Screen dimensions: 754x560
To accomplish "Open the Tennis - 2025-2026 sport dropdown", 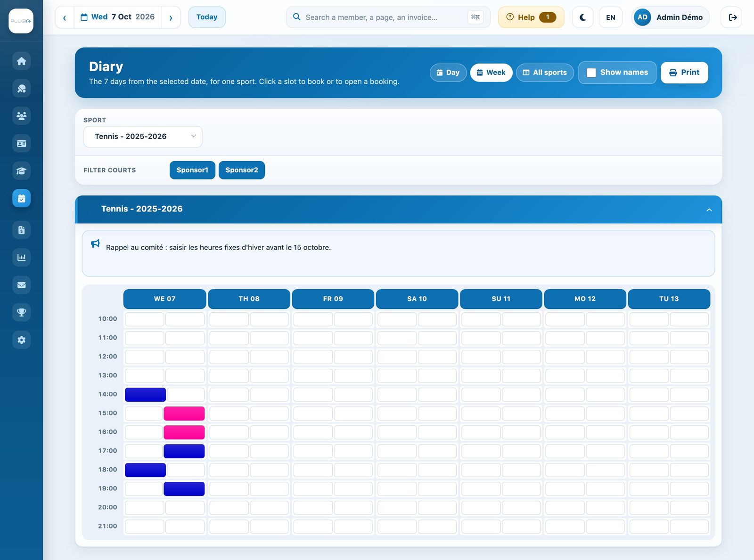I will pos(143,137).
